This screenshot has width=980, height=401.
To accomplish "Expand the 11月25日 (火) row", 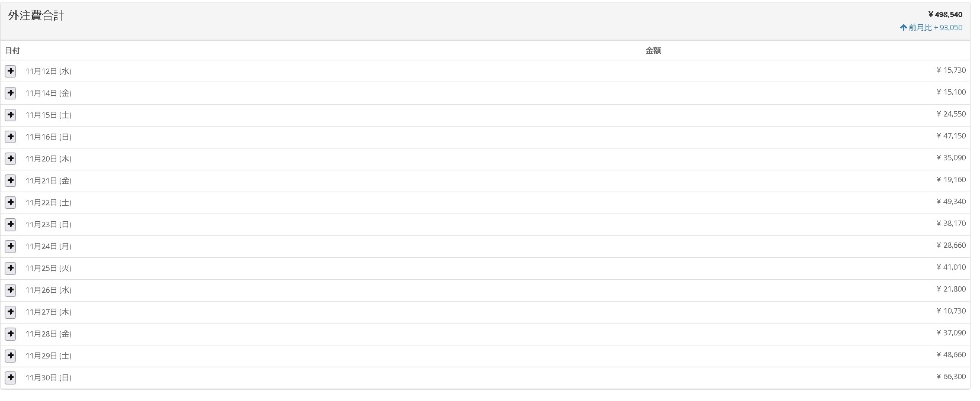I will point(11,268).
